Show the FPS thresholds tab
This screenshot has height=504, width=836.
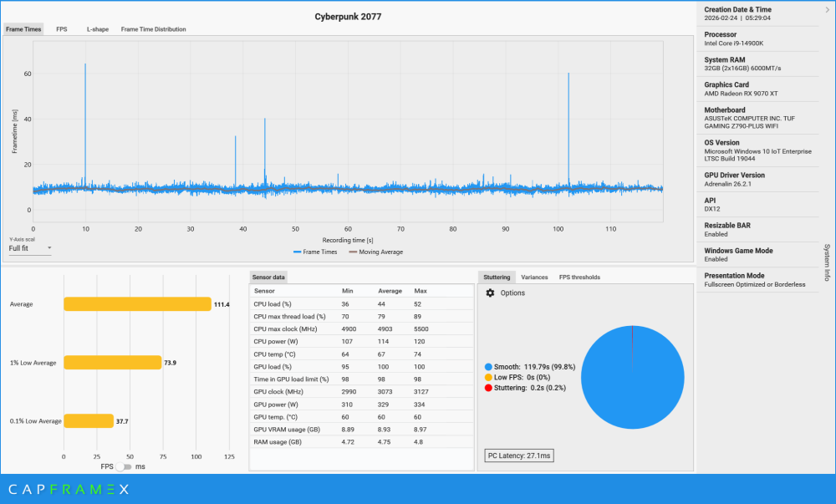pos(579,277)
